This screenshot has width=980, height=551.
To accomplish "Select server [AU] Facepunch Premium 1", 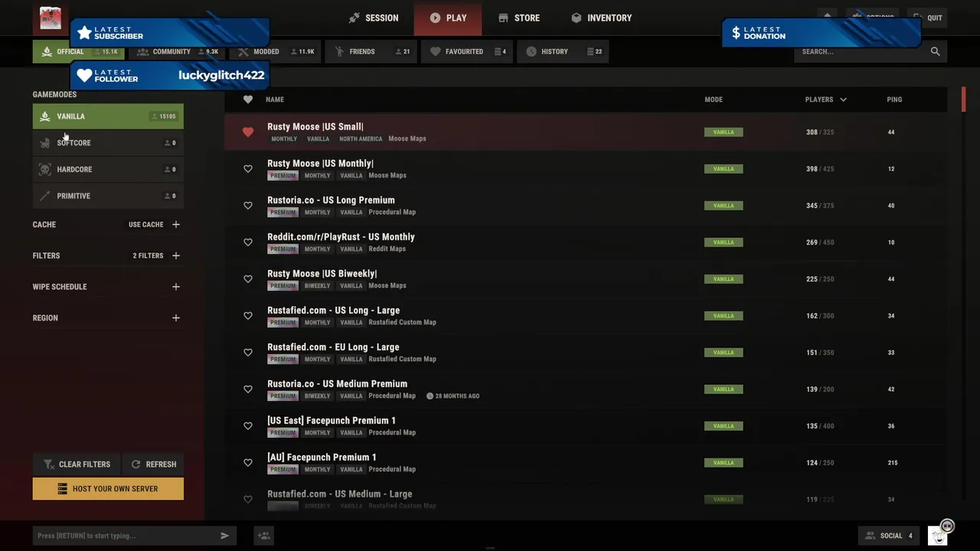I will tap(586, 462).
